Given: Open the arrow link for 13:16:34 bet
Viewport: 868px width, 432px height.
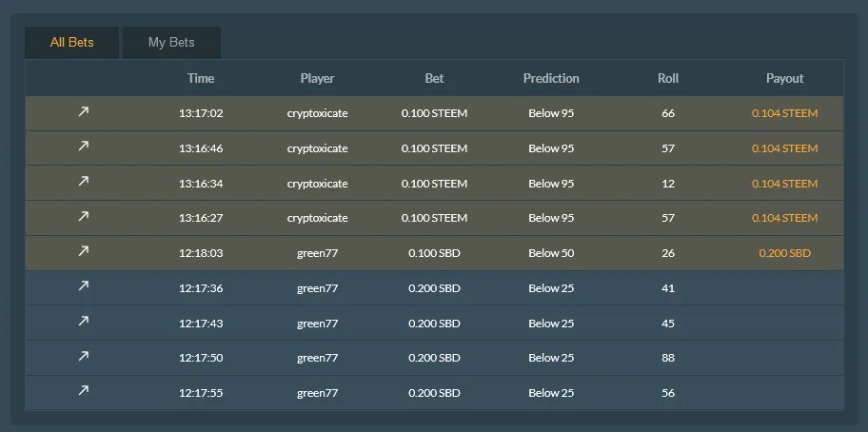Looking at the screenshot, I should coord(83,182).
